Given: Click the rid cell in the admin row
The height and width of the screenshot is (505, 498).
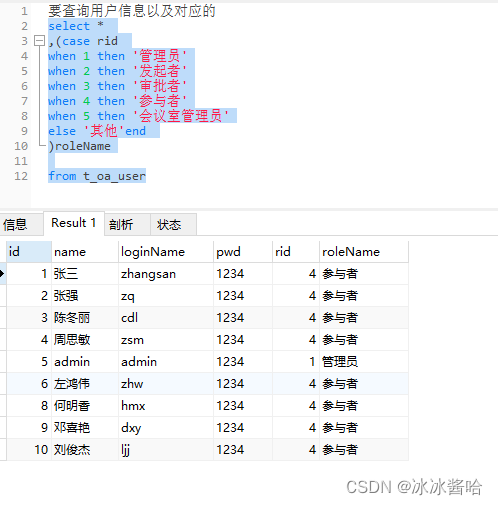Looking at the screenshot, I should click(296, 362).
